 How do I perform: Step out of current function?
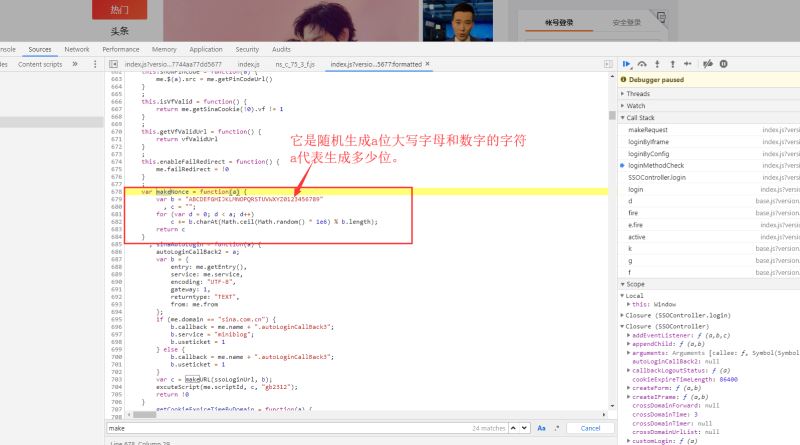pyautogui.click(x=672, y=64)
